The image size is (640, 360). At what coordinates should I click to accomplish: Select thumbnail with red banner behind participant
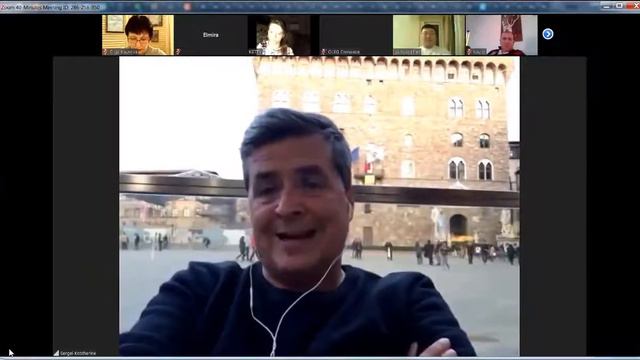click(x=502, y=35)
